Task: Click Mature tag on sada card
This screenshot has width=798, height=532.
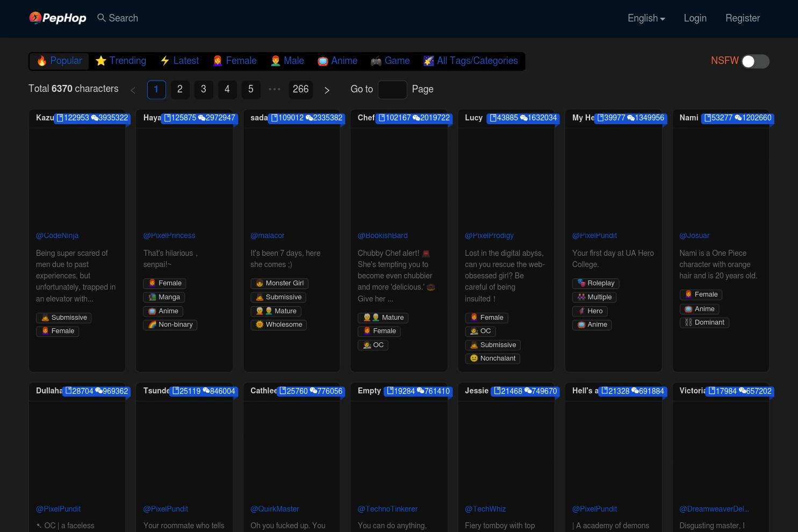Action: pos(276,311)
